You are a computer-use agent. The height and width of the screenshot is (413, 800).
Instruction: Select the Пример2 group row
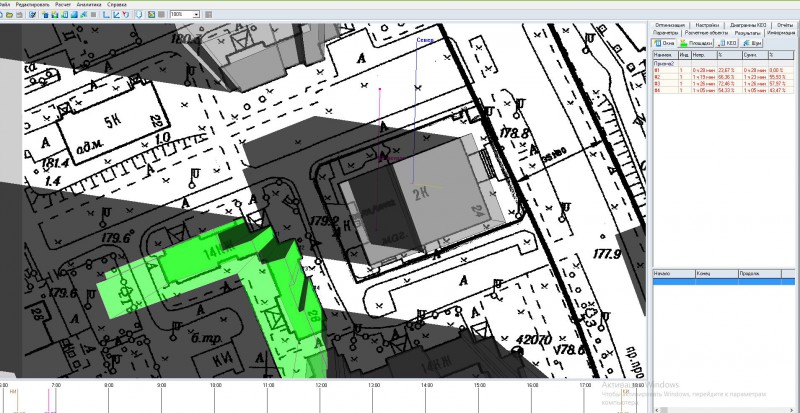(723, 63)
